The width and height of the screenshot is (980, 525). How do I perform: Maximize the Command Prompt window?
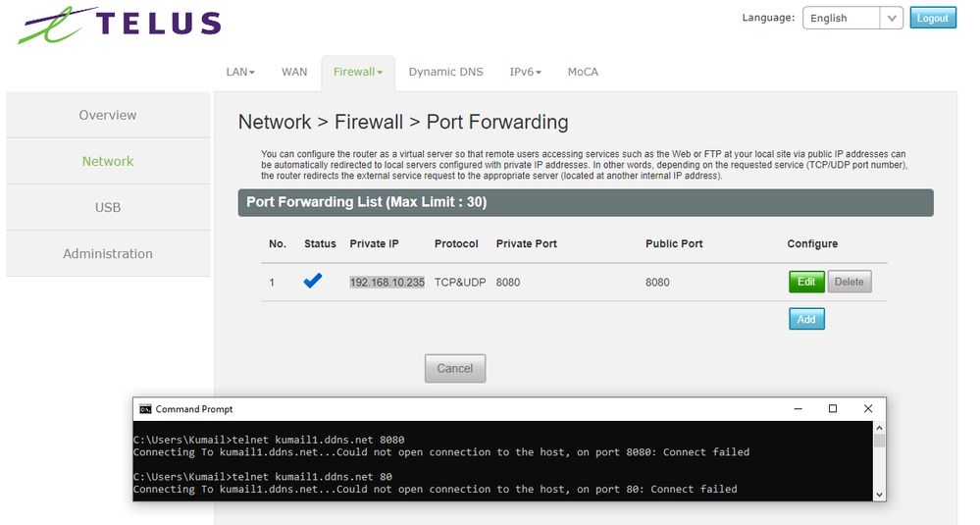(833, 409)
